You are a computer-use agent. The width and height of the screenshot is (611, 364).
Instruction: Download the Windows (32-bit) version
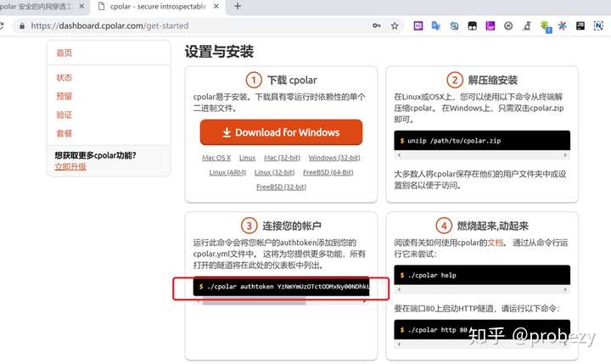tap(334, 158)
